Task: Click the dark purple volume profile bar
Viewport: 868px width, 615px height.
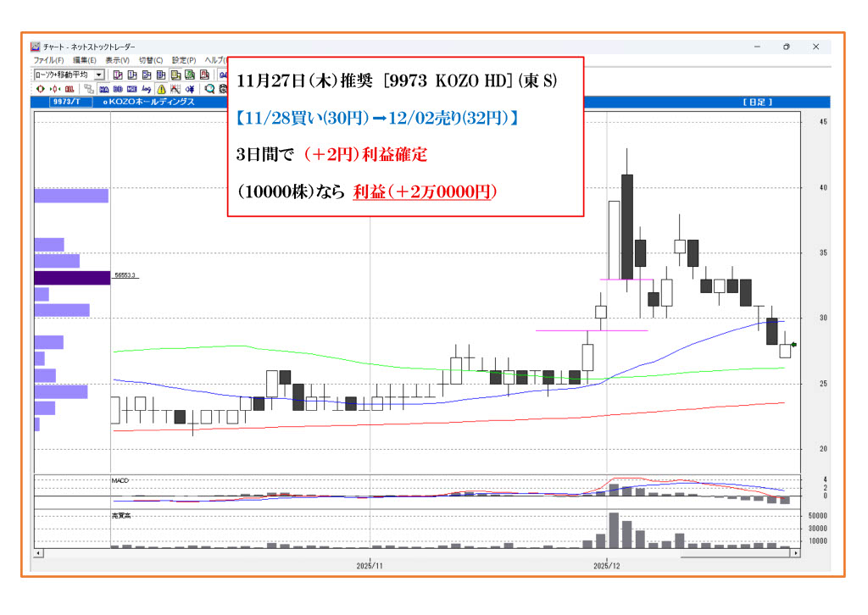Action: click(72, 277)
